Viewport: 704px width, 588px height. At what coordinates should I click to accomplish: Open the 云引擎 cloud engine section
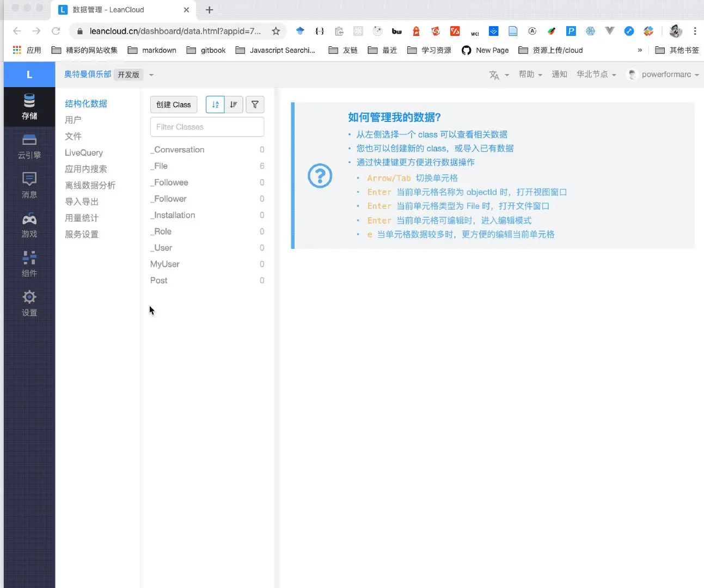click(29, 146)
